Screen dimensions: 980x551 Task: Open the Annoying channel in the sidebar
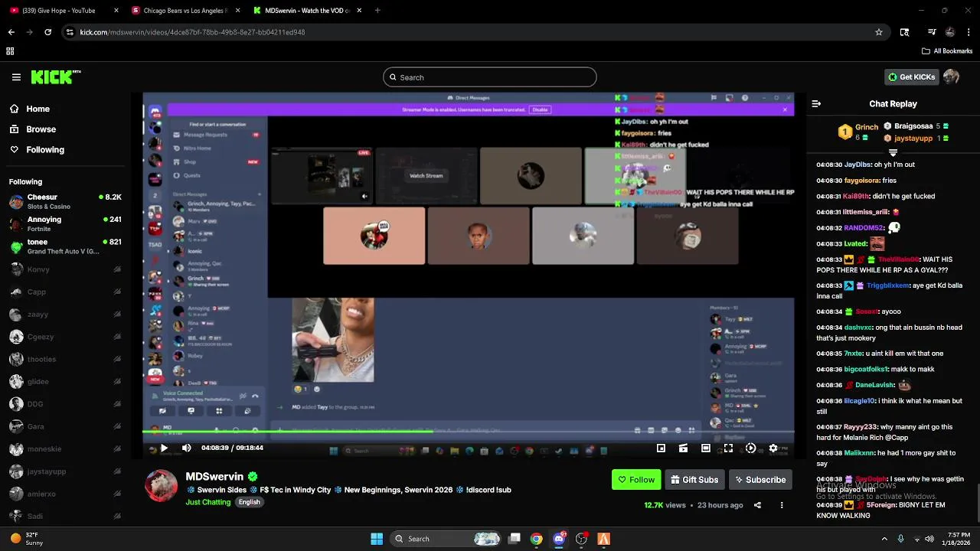(x=65, y=224)
